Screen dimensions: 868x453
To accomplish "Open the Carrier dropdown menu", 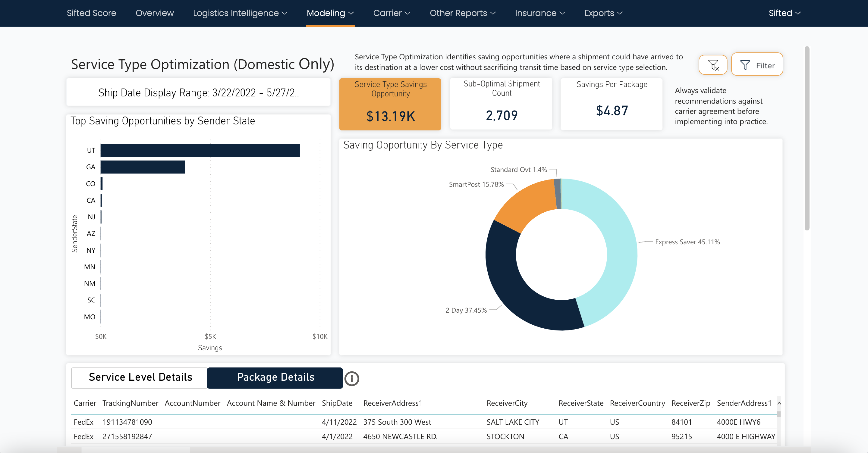I will coord(391,13).
